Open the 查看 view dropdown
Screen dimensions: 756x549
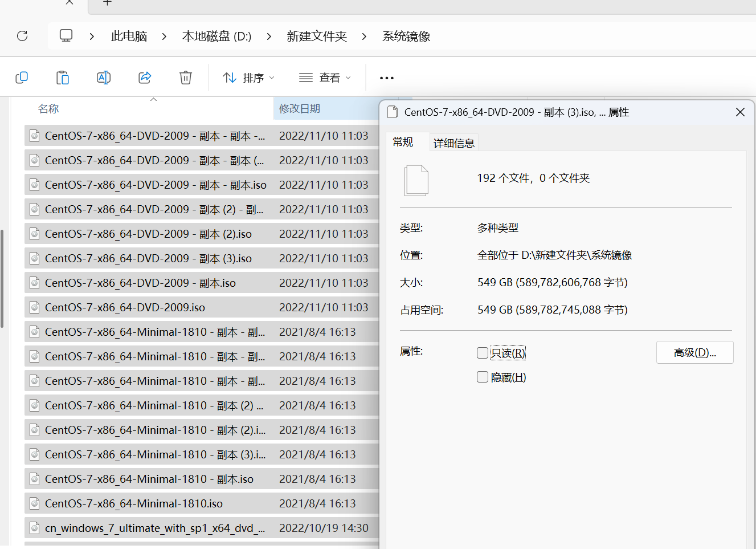[325, 78]
